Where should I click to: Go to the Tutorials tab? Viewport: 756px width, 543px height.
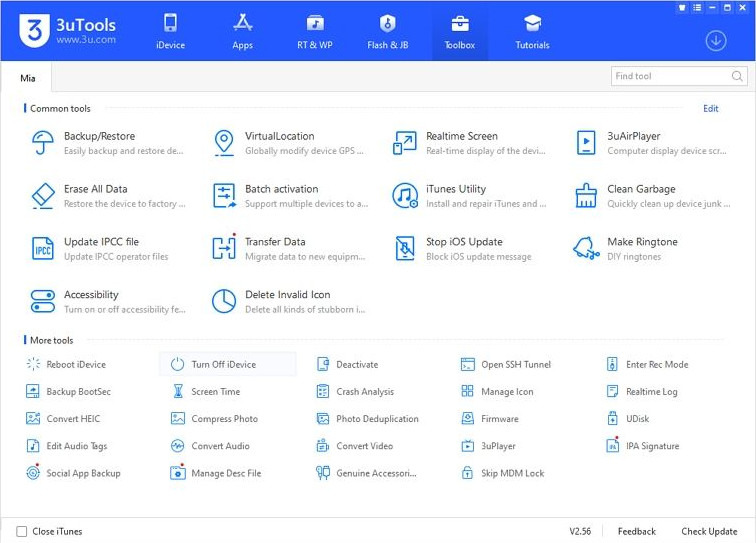532,31
